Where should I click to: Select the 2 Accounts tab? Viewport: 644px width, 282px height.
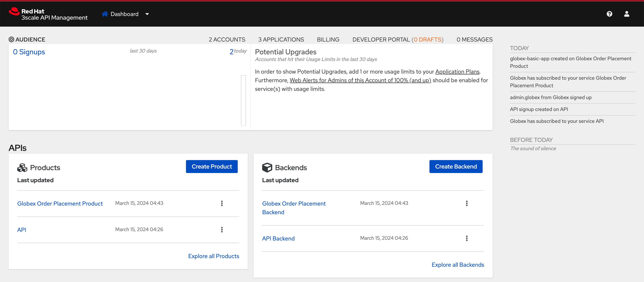(x=227, y=39)
